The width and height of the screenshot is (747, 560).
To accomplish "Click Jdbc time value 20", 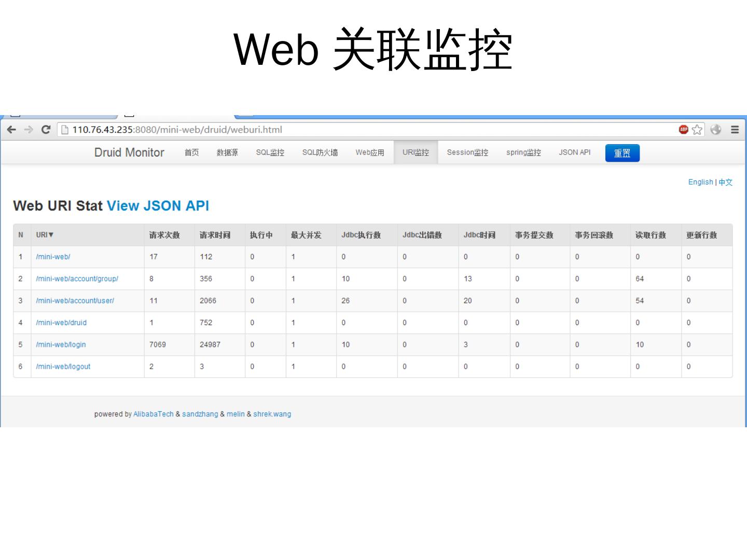I will point(468,301).
